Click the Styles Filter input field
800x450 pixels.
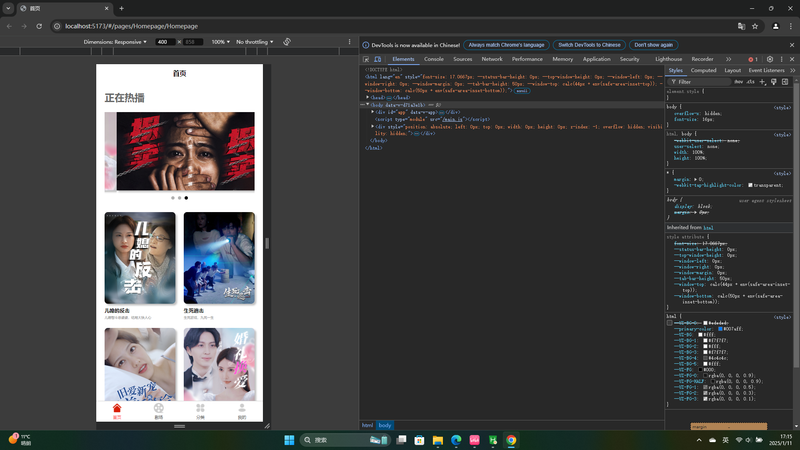[700, 82]
